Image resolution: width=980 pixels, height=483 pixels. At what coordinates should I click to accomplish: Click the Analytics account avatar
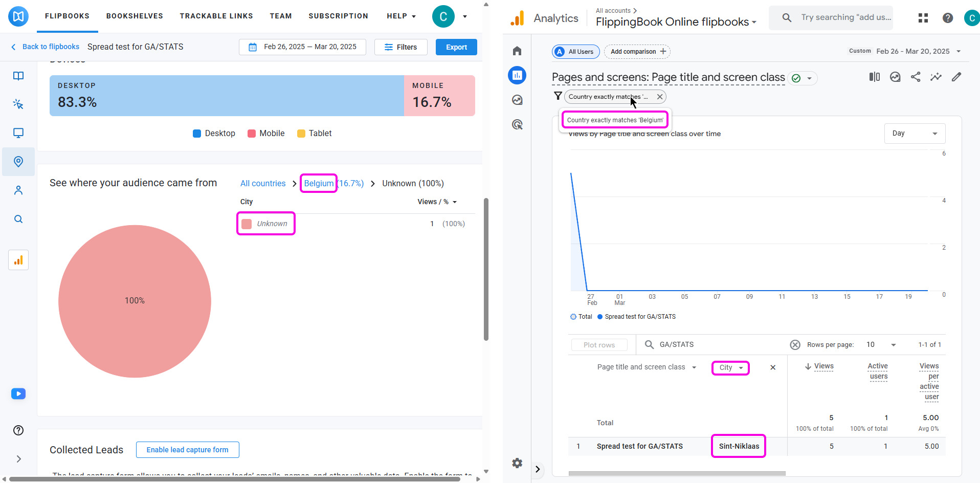point(972,18)
